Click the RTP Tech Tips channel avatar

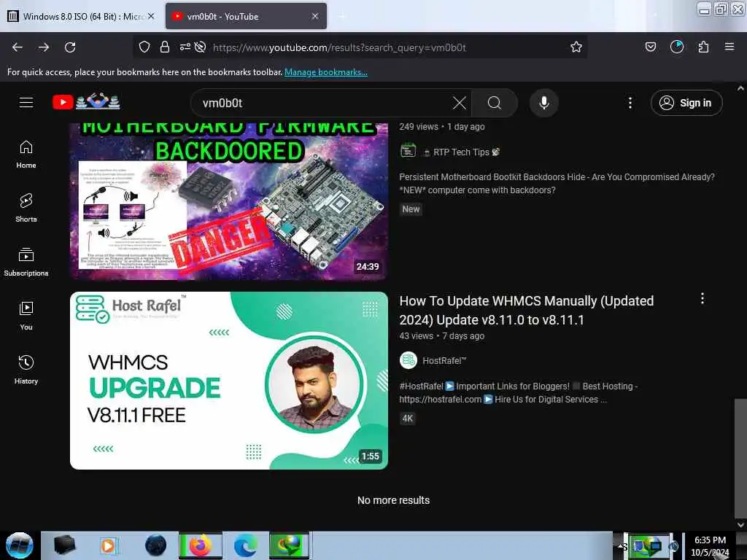coord(408,152)
